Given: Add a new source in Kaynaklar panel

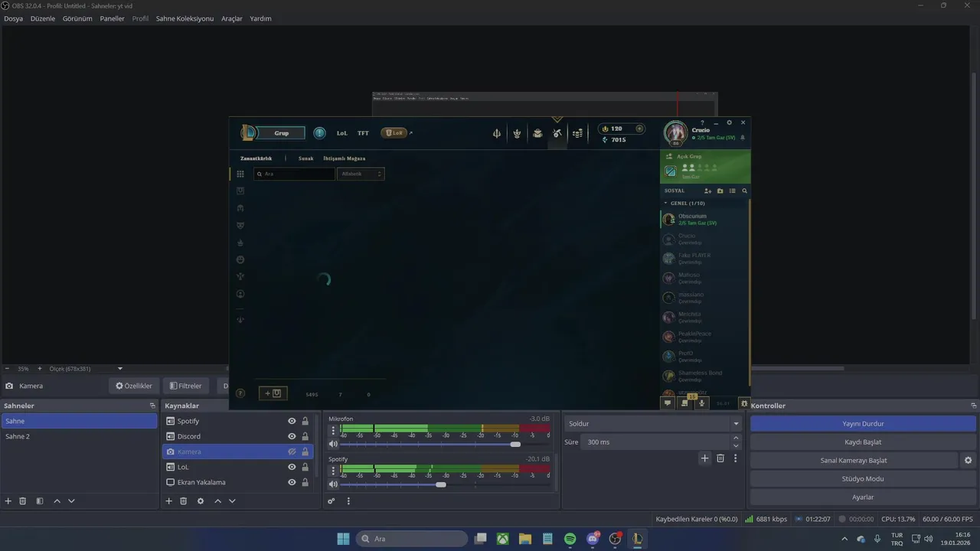Looking at the screenshot, I should click(x=169, y=501).
